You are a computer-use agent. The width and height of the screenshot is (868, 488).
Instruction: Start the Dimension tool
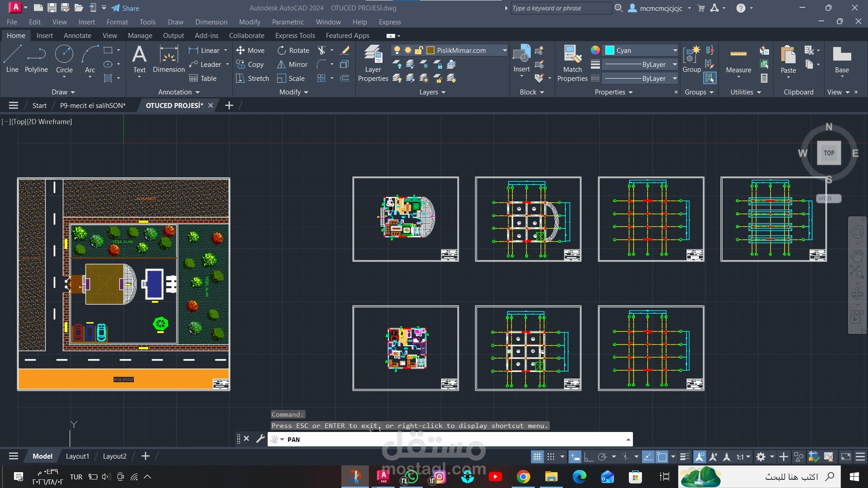pyautogui.click(x=169, y=59)
